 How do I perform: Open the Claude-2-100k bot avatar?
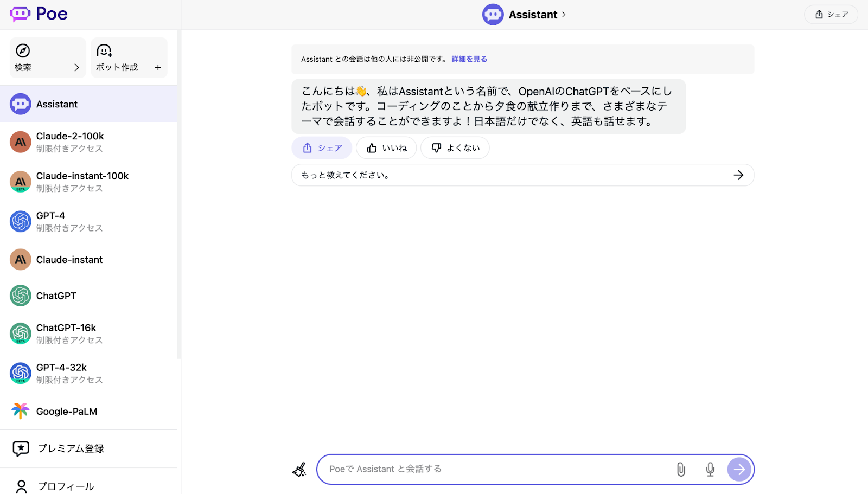21,142
